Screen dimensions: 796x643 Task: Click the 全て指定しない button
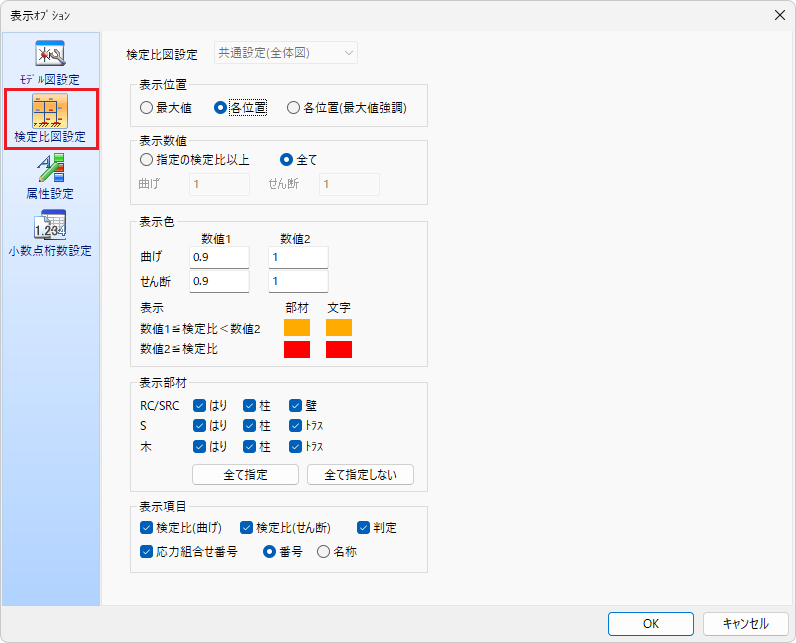coord(360,475)
